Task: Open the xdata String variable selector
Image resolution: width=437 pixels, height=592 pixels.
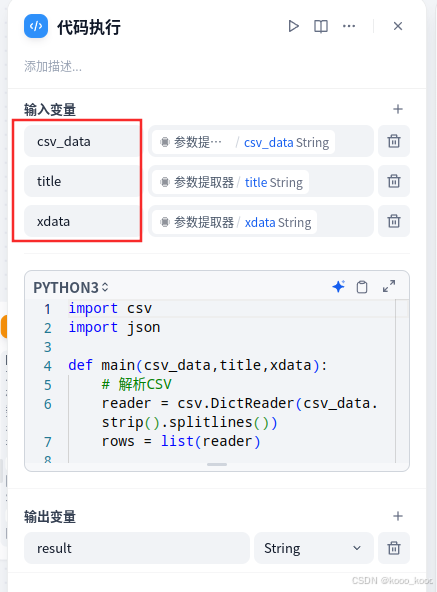Action: (261, 221)
